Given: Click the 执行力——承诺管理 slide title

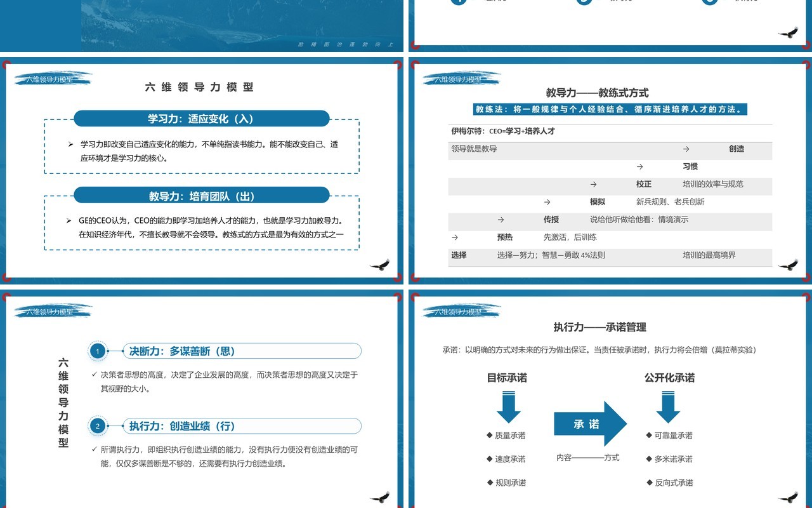Looking at the screenshot, I should coord(600,327).
